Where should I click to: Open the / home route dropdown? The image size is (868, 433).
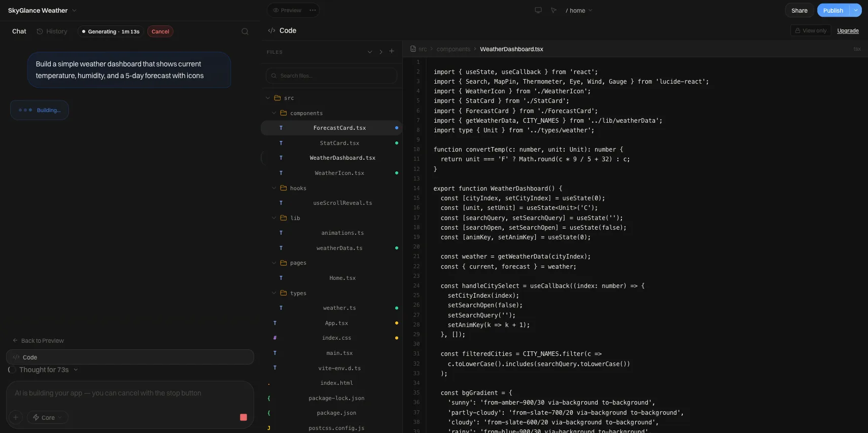(579, 10)
